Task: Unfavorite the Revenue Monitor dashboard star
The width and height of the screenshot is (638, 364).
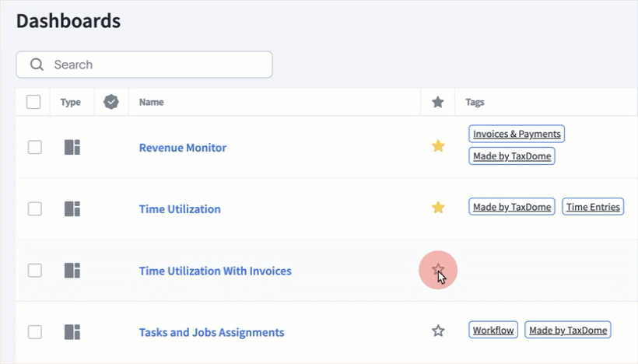Action: (438, 146)
